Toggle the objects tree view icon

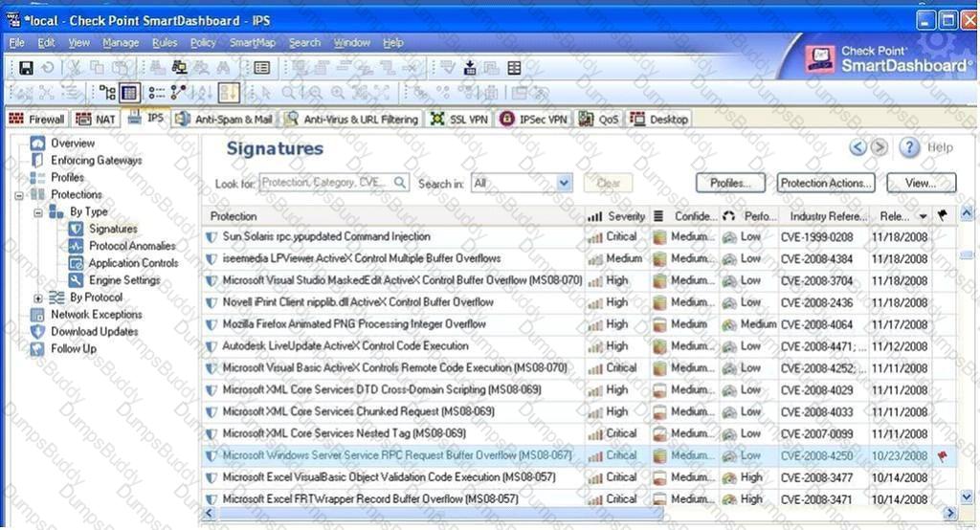click(x=107, y=93)
